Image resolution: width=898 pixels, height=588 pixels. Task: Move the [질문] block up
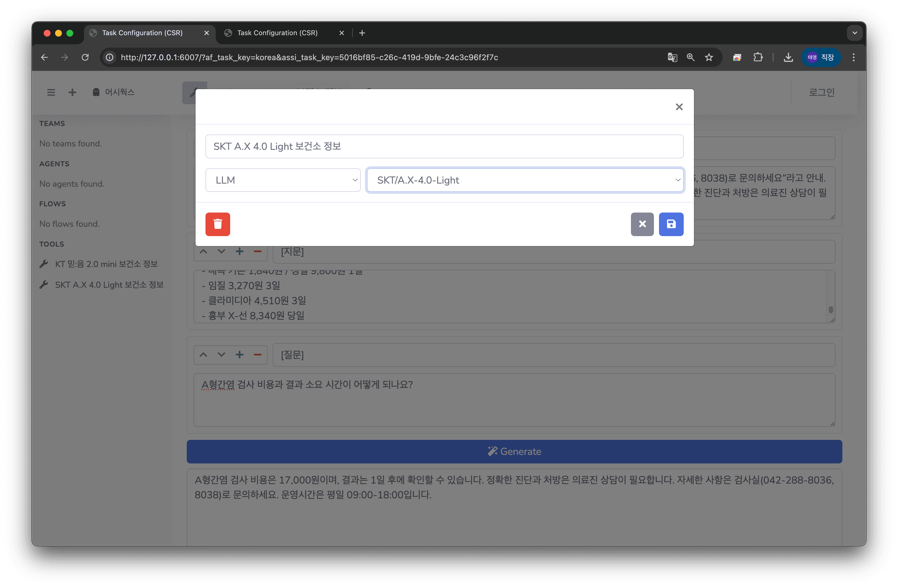click(x=203, y=355)
